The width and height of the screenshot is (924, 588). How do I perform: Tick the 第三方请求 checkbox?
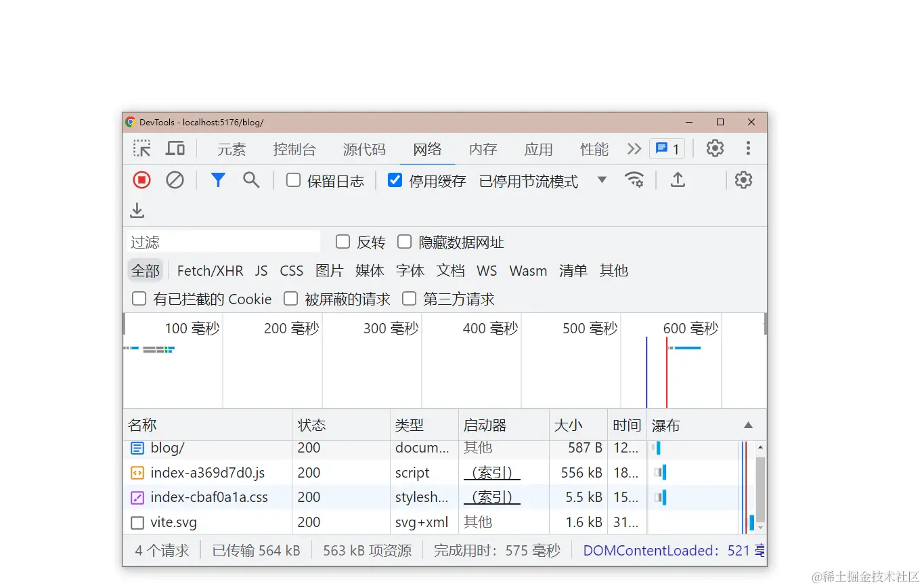409,299
